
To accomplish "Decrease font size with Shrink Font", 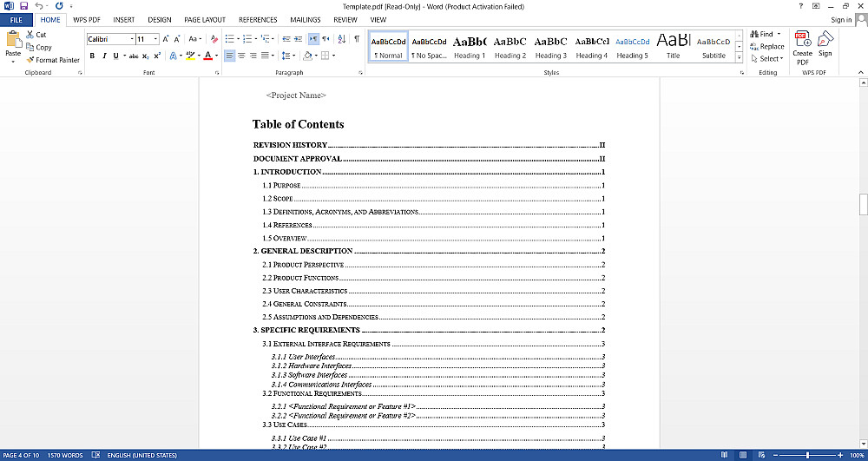I will click(x=177, y=39).
